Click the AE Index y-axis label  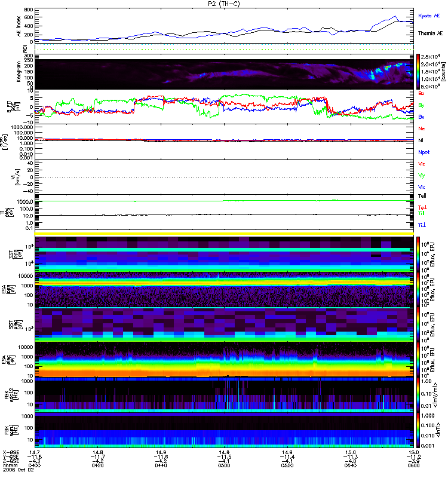(x=19, y=26)
